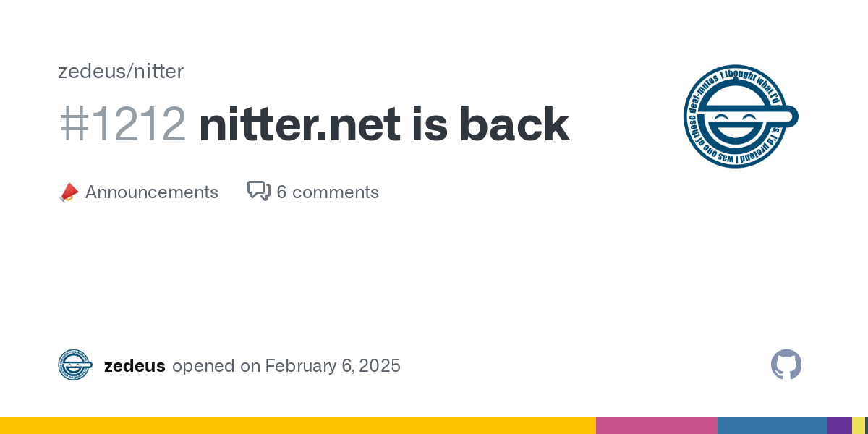Click the word "nitter.net" in the title
868x434 pixels.
(299, 124)
